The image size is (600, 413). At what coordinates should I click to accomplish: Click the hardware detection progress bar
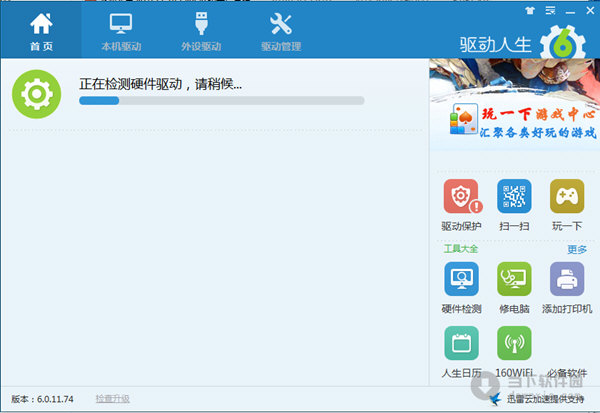(x=221, y=101)
